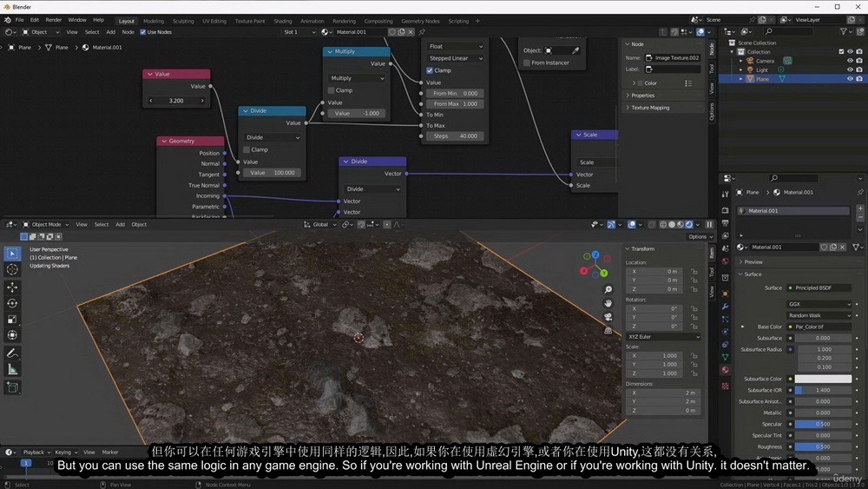Click the eyedropper next to Object field
868x489 pixels.
click(575, 50)
